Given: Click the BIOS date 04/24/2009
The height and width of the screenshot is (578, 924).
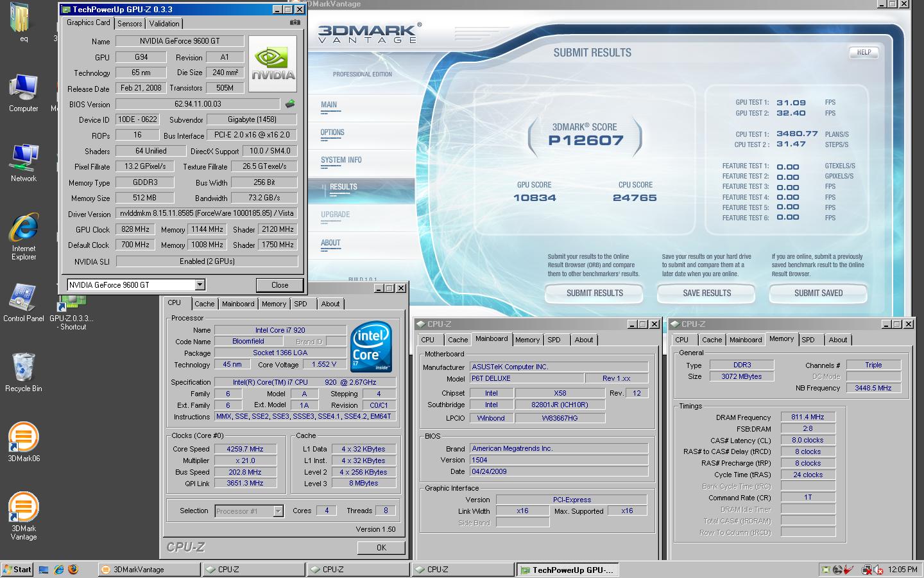Looking at the screenshot, I should (x=559, y=471).
